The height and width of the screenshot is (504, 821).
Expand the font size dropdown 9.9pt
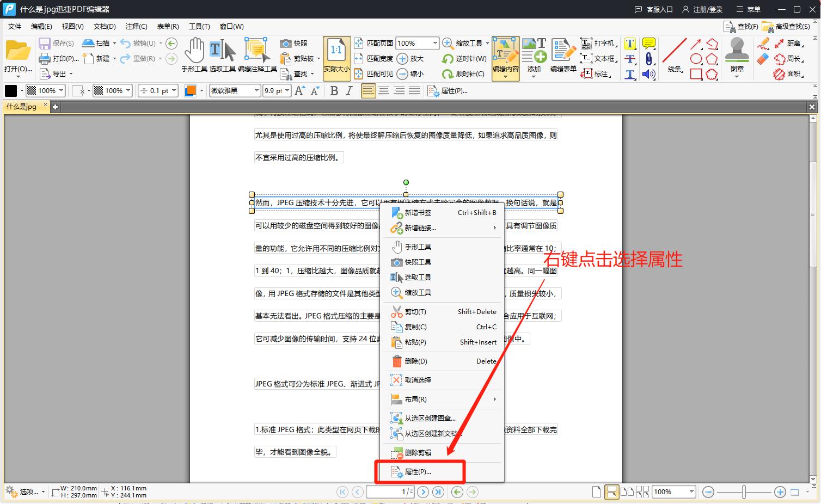[x=277, y=90]
